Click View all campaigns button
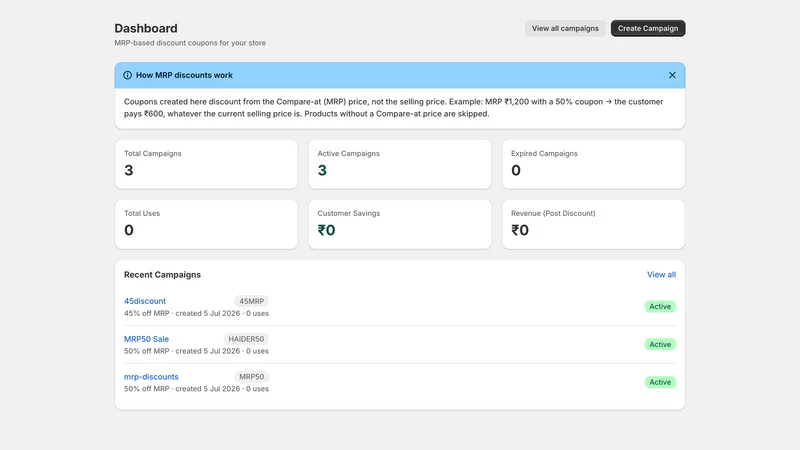 (x=565, y=29)
